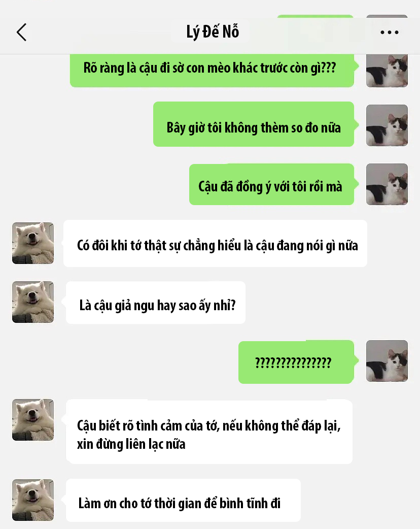This screenshot has height=529, width=420.
Task: Open the three-dot more options menu
Action: (x=390, y=32)
